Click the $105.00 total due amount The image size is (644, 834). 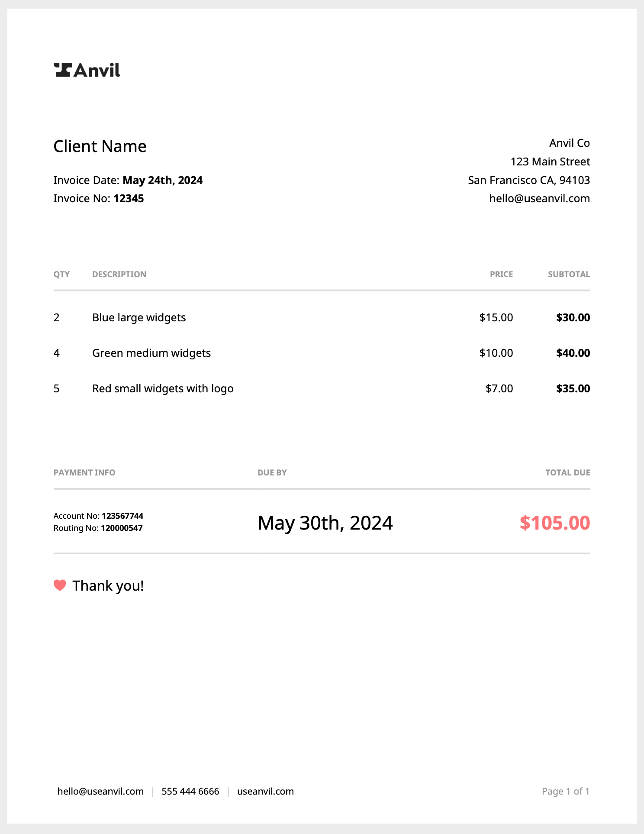pos(554,523)
